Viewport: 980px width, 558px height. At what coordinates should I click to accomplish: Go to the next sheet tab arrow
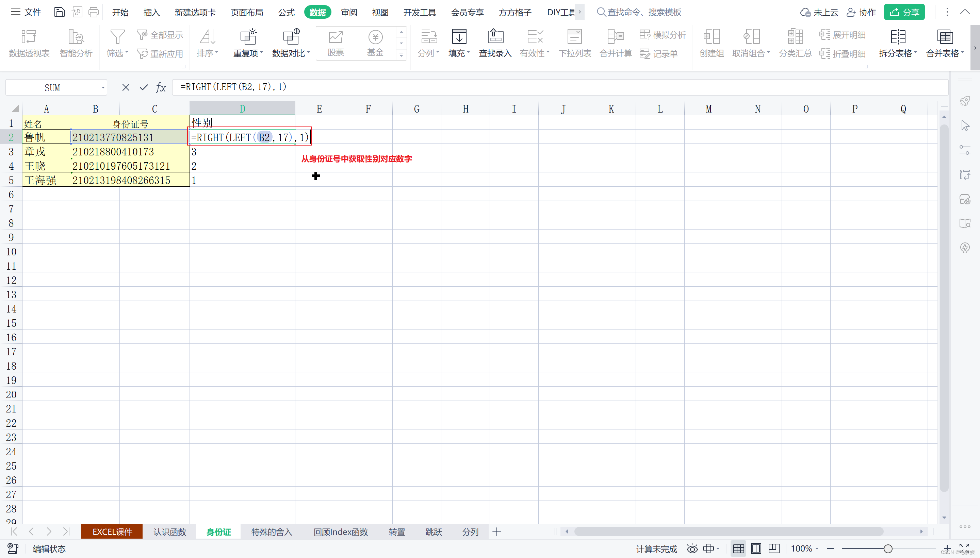(x=49, y=531)
